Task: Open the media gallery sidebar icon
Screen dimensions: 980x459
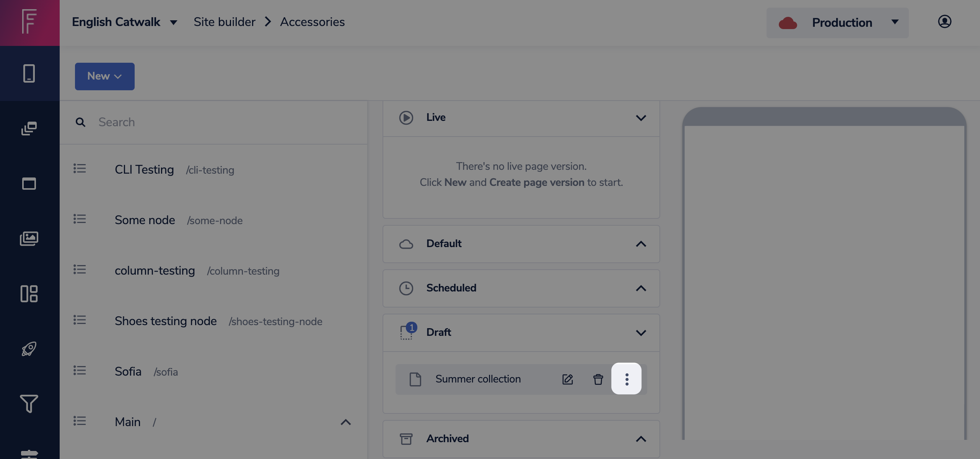Action: pyautogui.click(x=29, y=239)
